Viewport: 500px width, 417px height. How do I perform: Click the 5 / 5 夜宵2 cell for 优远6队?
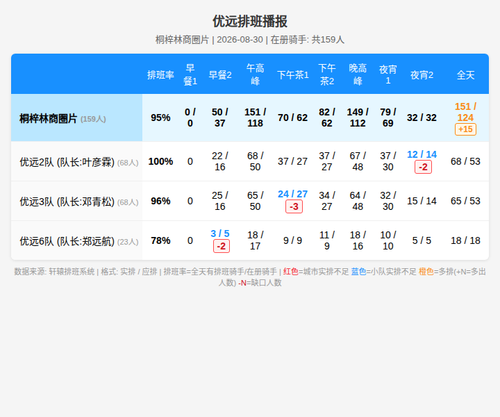pyautogui.click(x=422, y=241)
